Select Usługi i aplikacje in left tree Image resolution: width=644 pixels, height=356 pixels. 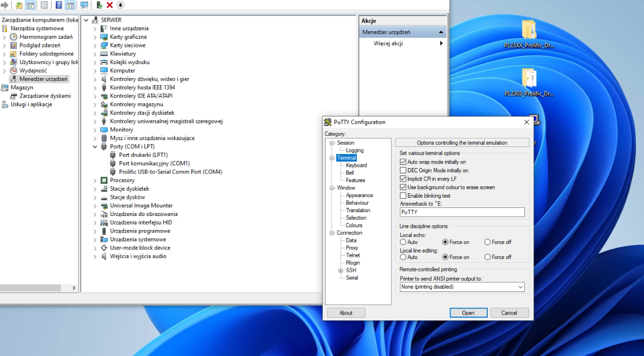tap(31, 104)
